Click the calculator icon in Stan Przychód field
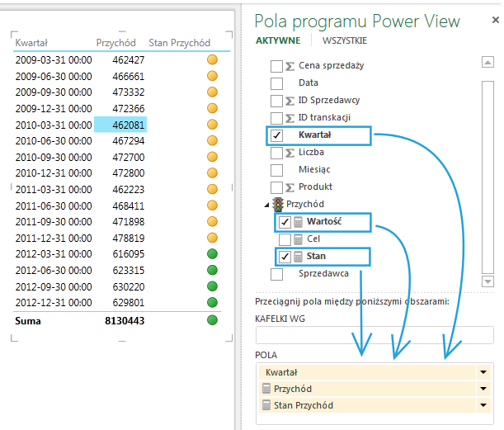 pyautogui.click(x=266, y=405)
